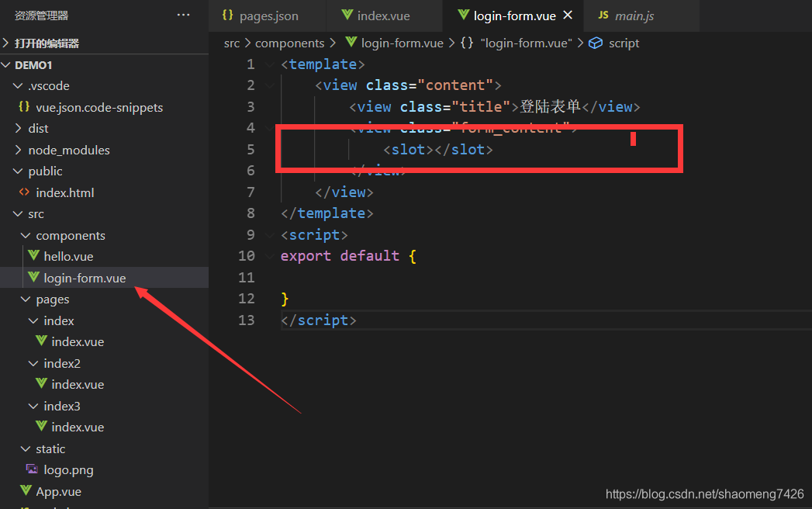Image resolution: width=812 pixels, height=509 pixels.
Task: Click the 登陆表单 title text in code
Action: pos(550,107)
